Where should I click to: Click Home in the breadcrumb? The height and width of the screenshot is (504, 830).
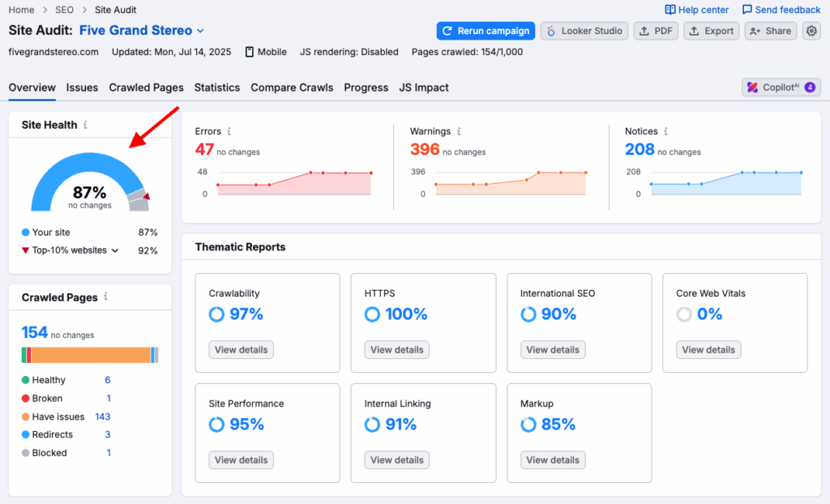click(x=21, y=10)
